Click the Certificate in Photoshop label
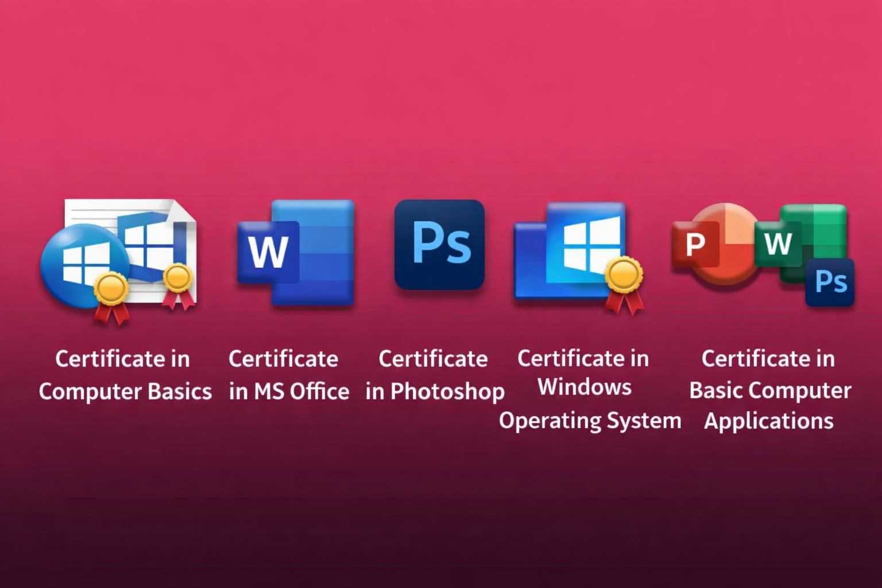Viewport: 882px width, 588px height. [434, 374]
